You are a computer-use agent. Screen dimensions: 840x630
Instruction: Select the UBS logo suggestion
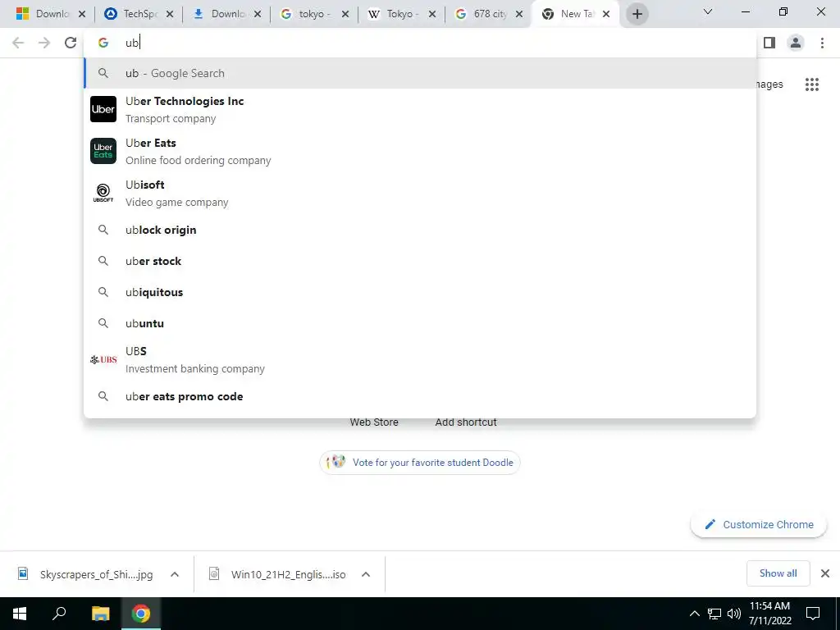(x=103, y=359)
